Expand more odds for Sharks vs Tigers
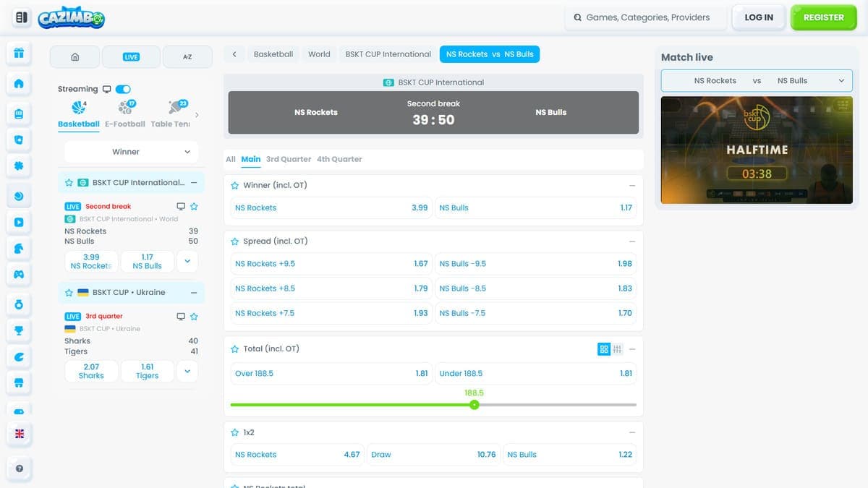The width and height of the screenshot is (868, 488). coord(187,371)
